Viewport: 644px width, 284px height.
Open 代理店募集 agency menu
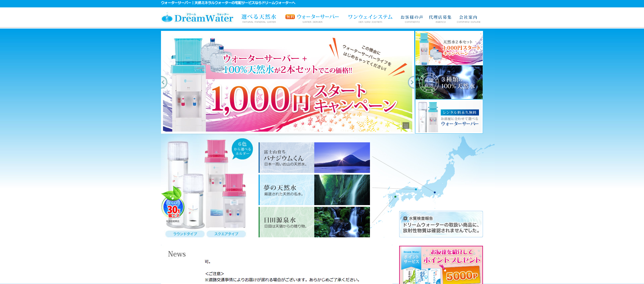[x=440, y=18]
